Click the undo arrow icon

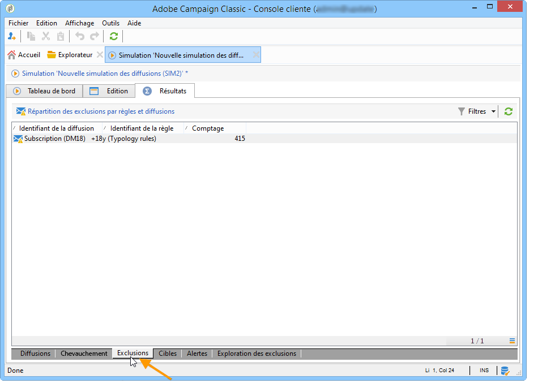[x=80, y=36]
